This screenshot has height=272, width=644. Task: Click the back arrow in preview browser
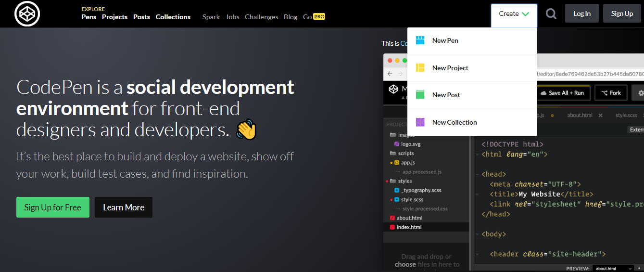click(390, 74)
